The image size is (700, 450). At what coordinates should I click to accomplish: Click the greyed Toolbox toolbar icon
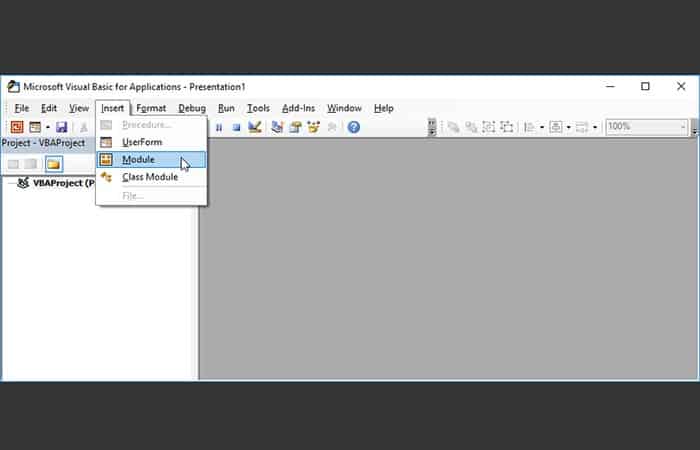332,127
